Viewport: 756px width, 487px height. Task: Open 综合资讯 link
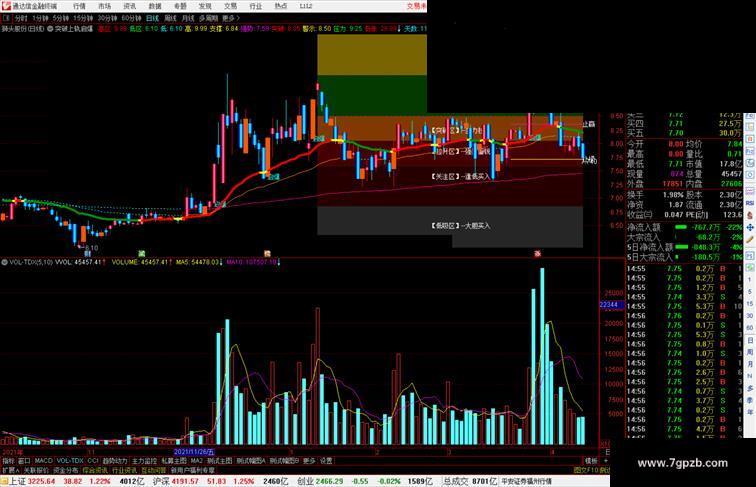tap(95, 470)
